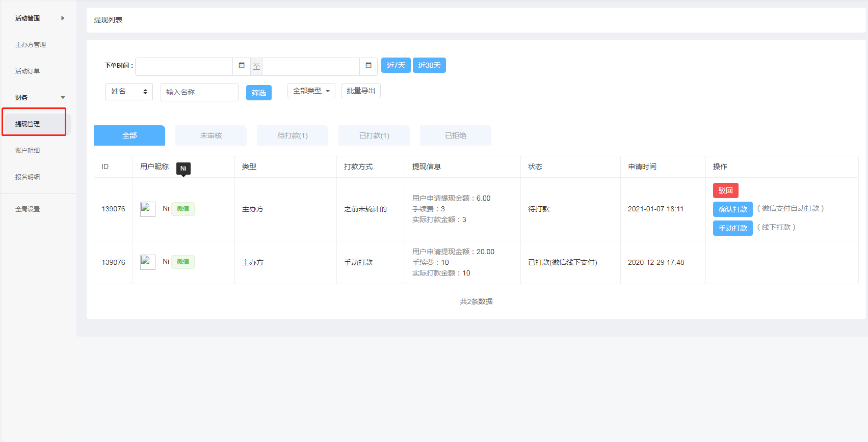Open the start date calendar picker icon
The height and width of the screenshot is (442, 868).
coord(242,66)
